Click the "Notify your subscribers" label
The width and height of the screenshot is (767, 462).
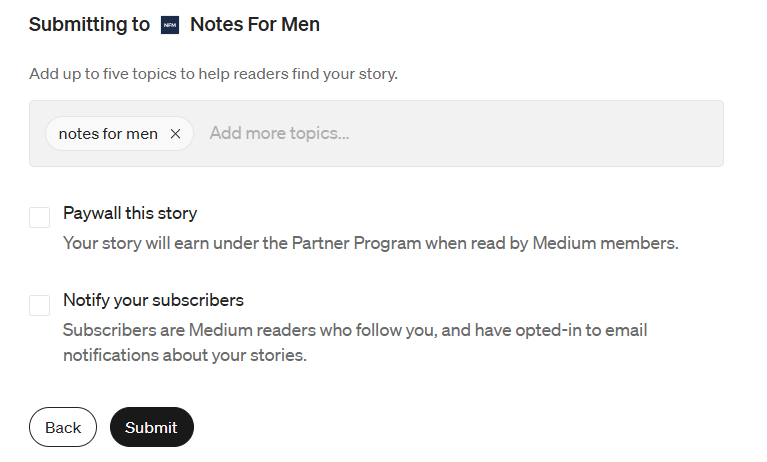coord(153,300)
